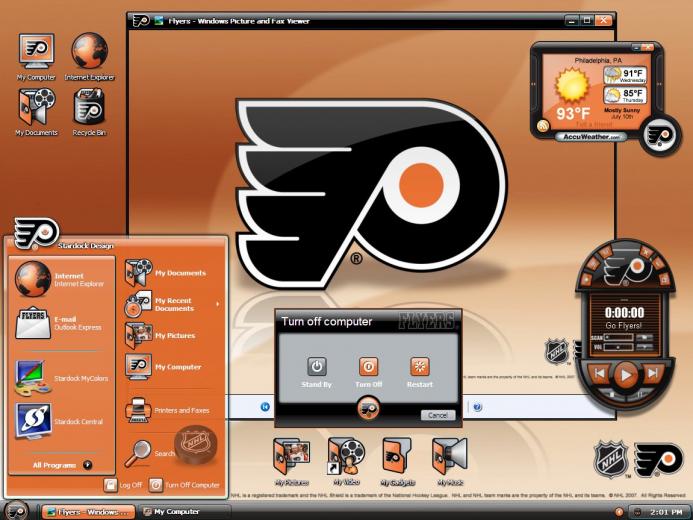Select the Wednesday 91°F forecast
693x520 pixels.
pos(626,75)
